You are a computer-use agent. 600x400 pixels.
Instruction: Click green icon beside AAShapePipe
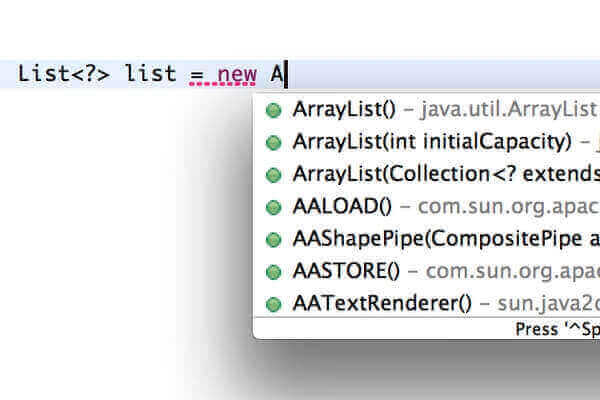pos(273,240)
